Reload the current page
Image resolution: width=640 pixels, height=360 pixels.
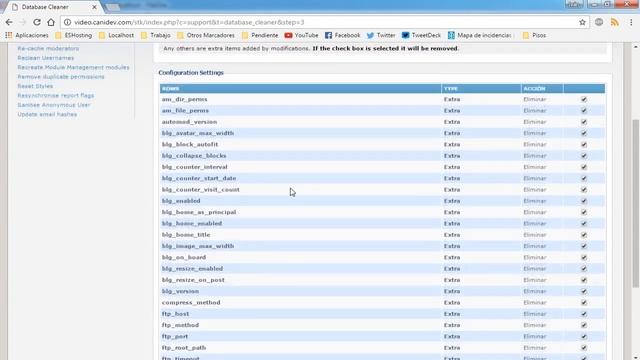click(x=37, y=22)
